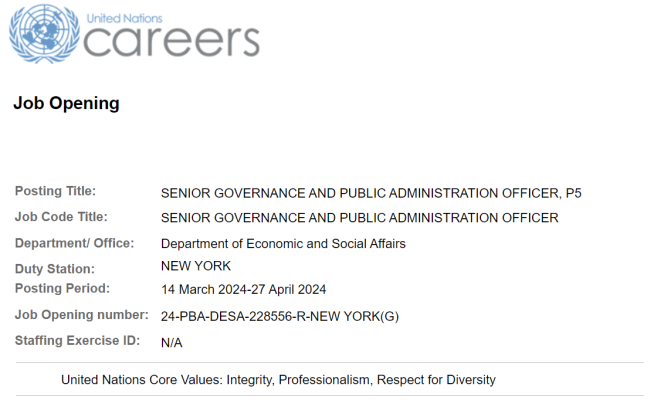Click the words 'Respect for Diversity'
Screen dimensions: 664x400
(x=436, y=380)
